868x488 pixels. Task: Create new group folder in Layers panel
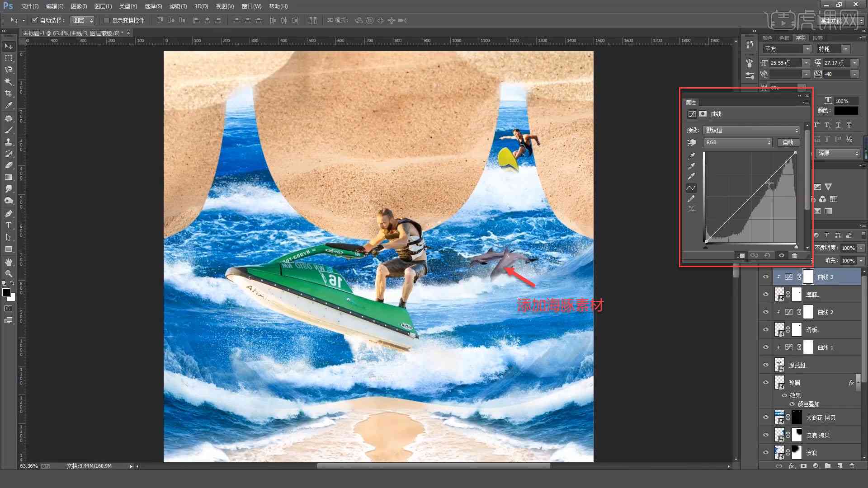[827, 466]
